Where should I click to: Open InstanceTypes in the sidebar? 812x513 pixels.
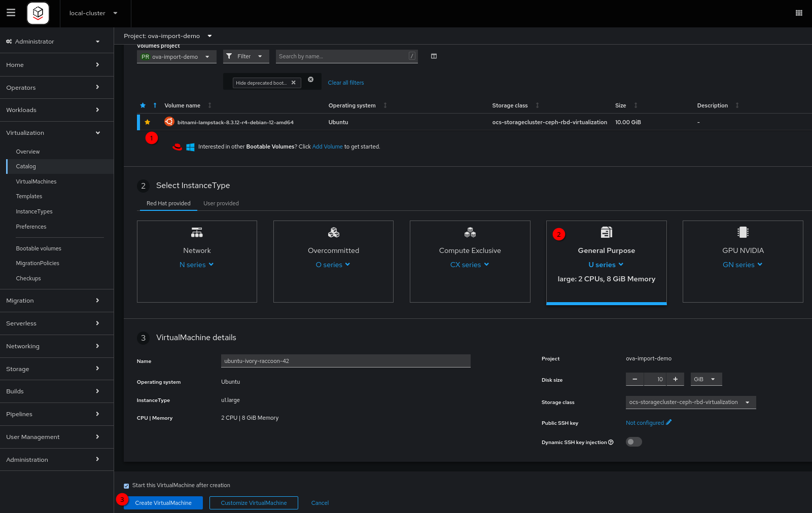pos(34,211)
